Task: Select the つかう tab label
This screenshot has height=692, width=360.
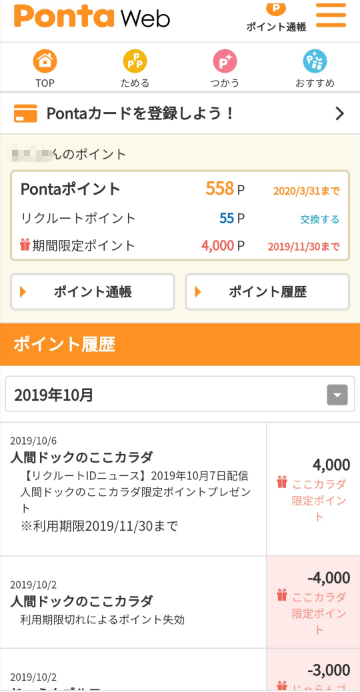Action: point(225,83)
